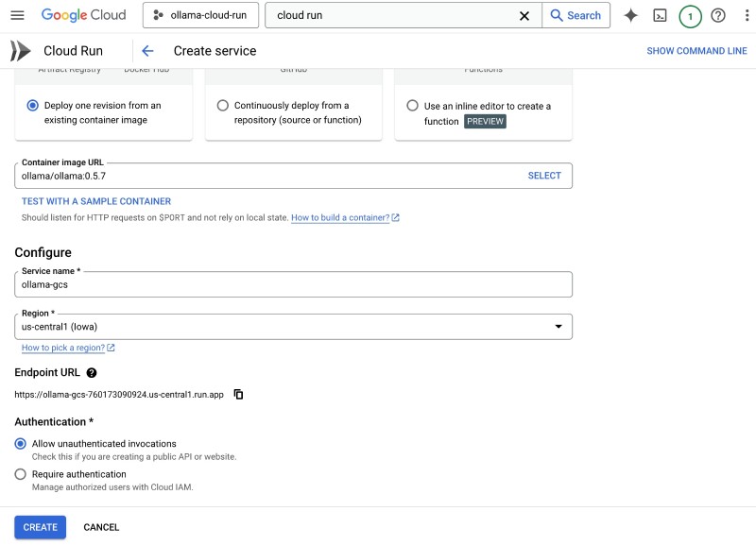Open the notifications badge showing 1

690,16
